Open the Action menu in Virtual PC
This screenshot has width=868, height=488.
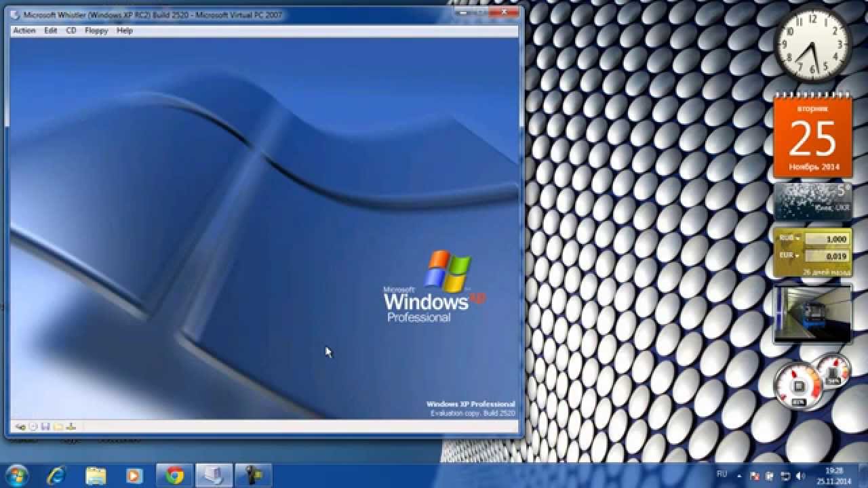[24, 30]
